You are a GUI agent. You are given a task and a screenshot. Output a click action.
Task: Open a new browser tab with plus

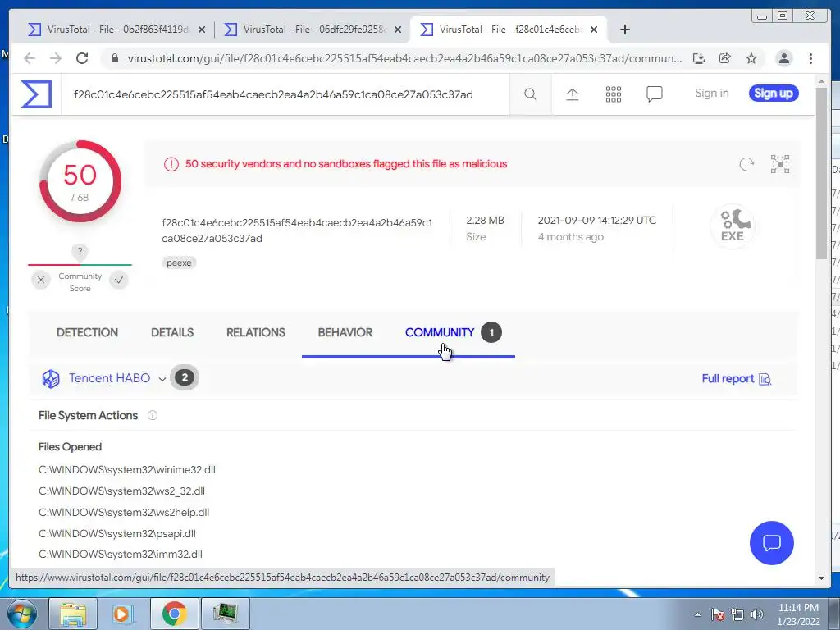click(624, 30)
